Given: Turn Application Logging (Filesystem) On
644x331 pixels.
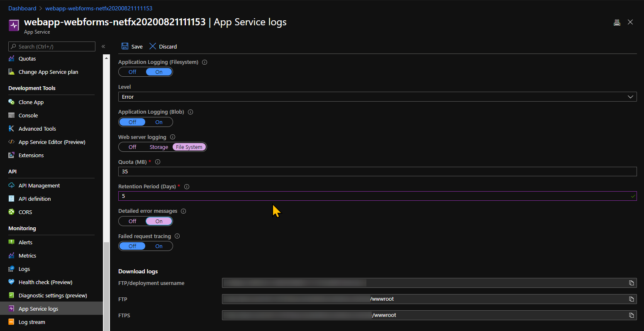Looking at the screenshot, I should [159, 72].
